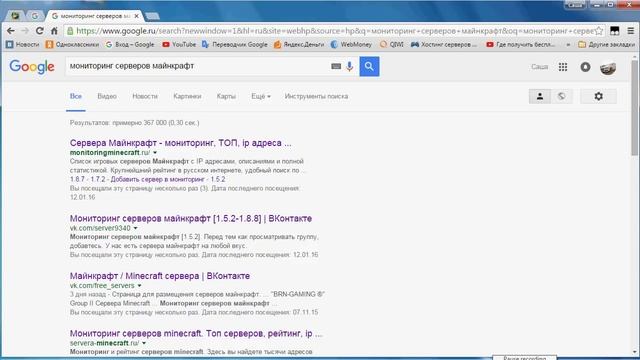Open the QIWI bookmark
This screenshot has height=360, width=640.
391,44
